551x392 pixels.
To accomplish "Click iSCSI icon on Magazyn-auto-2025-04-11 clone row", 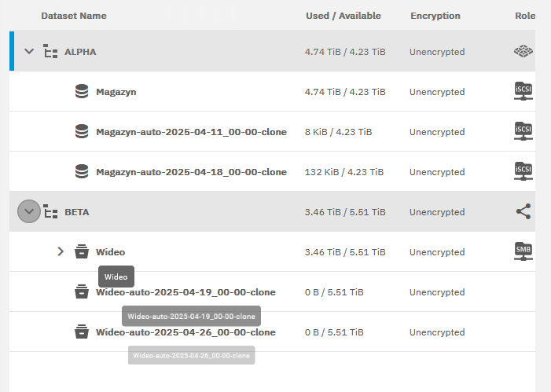I will coord(523,131).
